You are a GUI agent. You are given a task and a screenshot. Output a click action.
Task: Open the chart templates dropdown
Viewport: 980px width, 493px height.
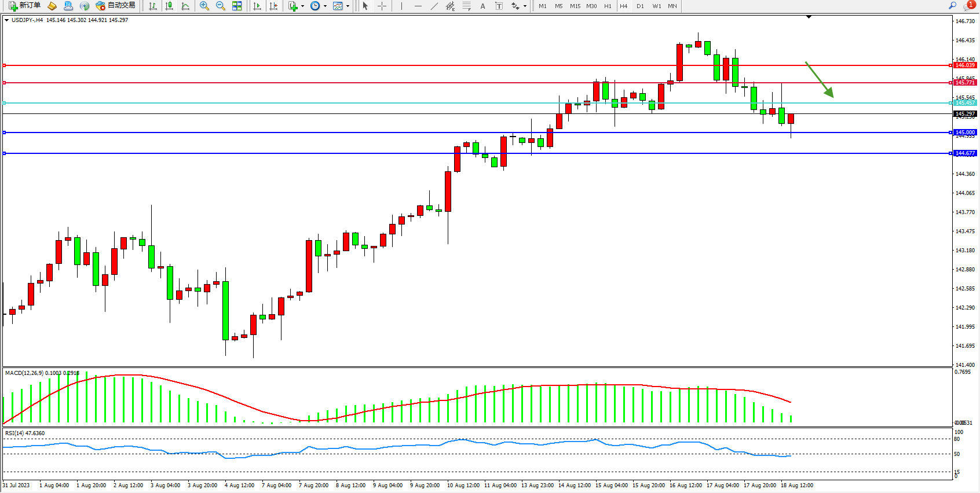coord(348,6)
